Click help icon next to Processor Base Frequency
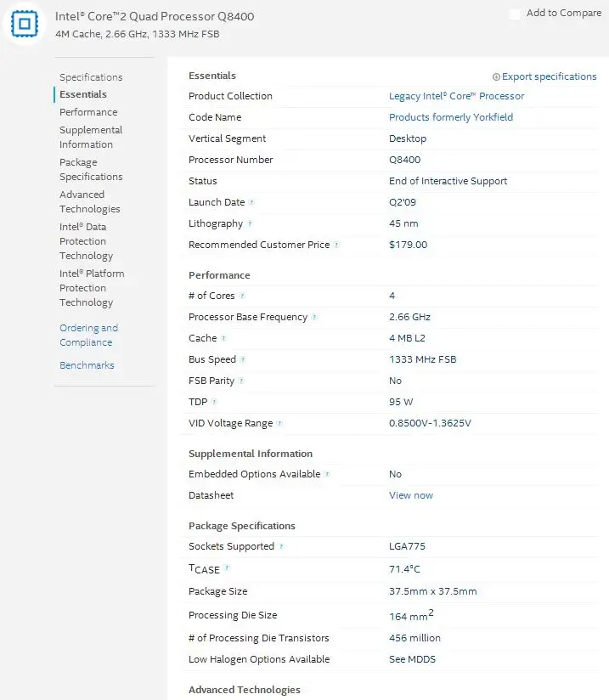Image resolution: width=609 pixels, height=700 pixels. click(314, 317)
